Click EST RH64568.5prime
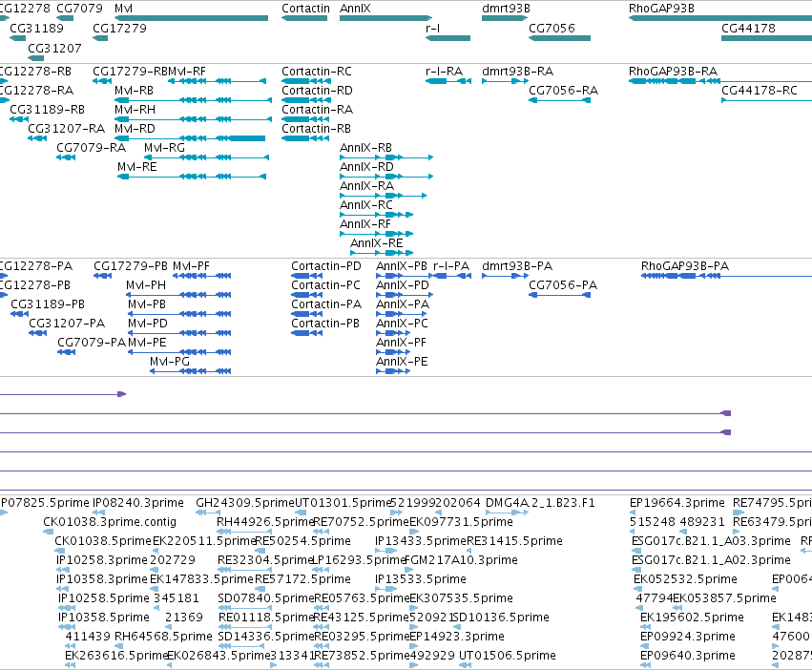 coord(163,637)
